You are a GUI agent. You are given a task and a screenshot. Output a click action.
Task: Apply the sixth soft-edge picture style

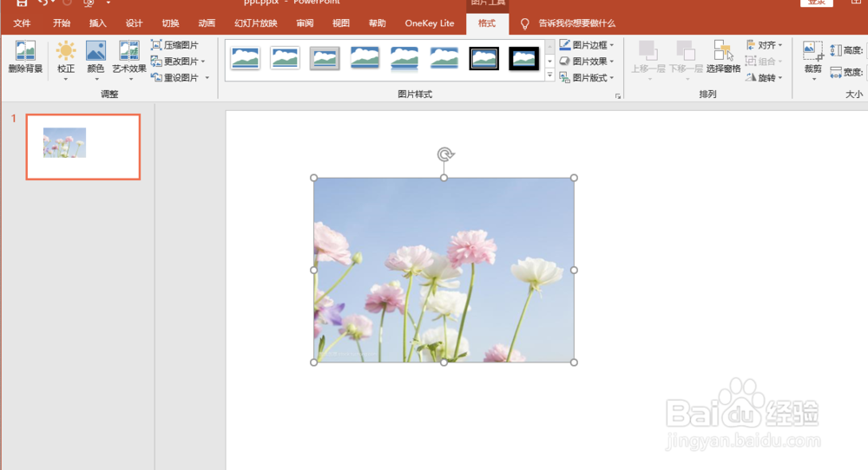(444, 58)
